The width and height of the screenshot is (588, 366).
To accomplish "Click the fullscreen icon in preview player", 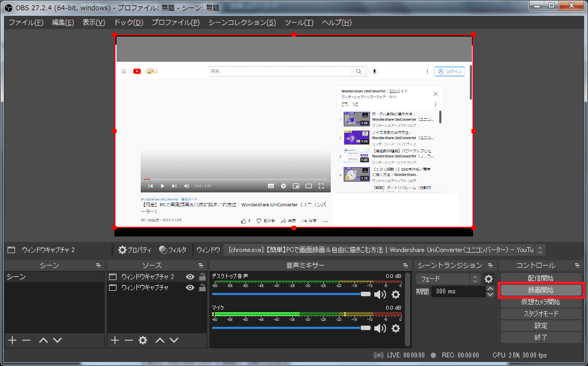I will pyautogui.click(x=321, y=186).
